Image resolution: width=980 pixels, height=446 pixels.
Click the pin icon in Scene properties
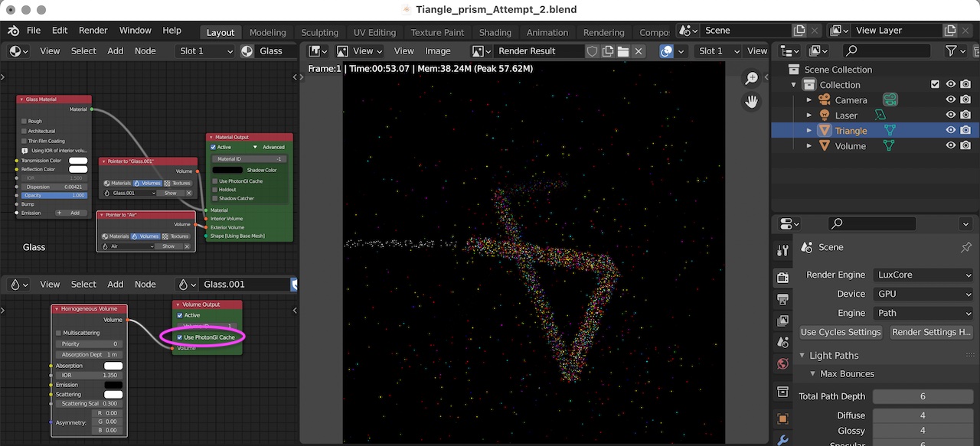pyautogui.click(x=965, y=247)
